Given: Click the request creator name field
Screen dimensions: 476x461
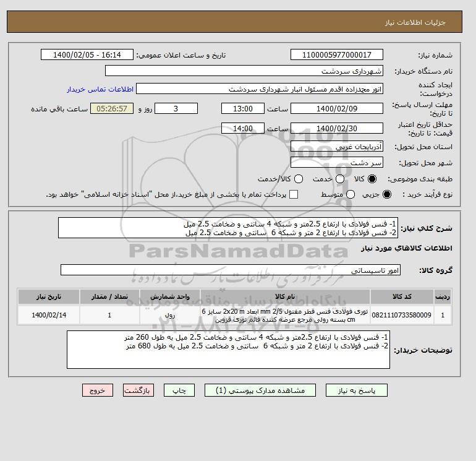Looking at the screenshot, I should coord(260,88).
